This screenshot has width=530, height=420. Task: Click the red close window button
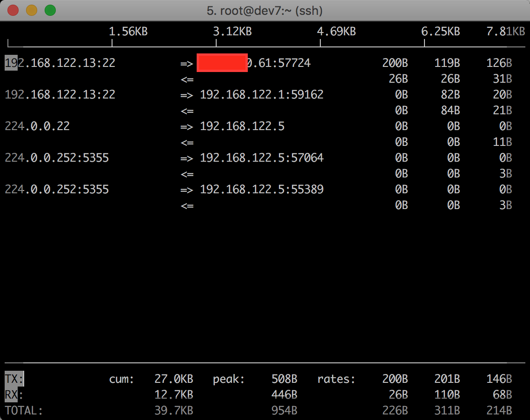point(13,10)
